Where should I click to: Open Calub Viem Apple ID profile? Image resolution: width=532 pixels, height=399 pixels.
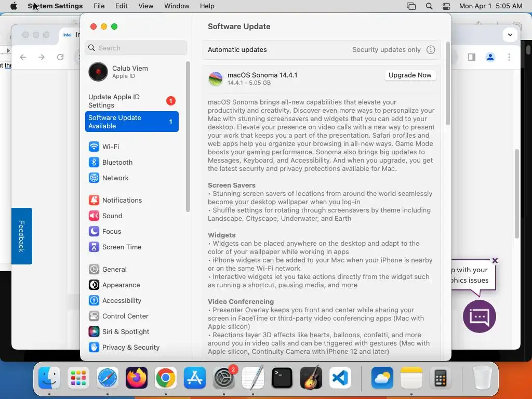(131, 72)
